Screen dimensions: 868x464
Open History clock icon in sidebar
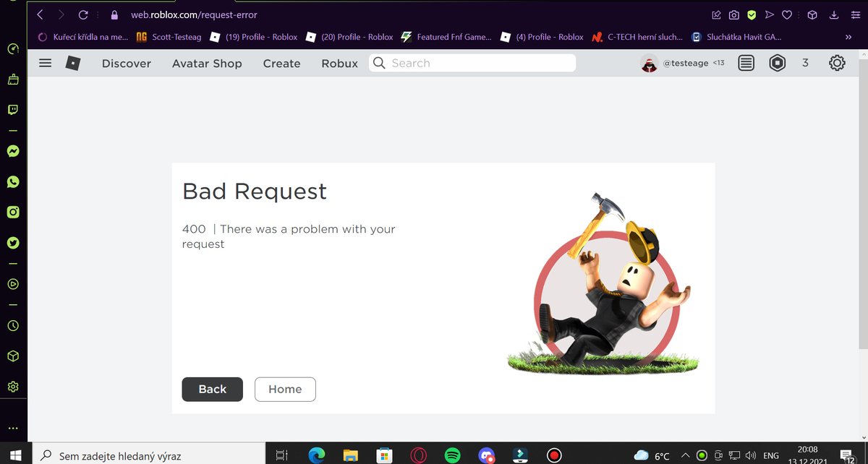(13, 325)
